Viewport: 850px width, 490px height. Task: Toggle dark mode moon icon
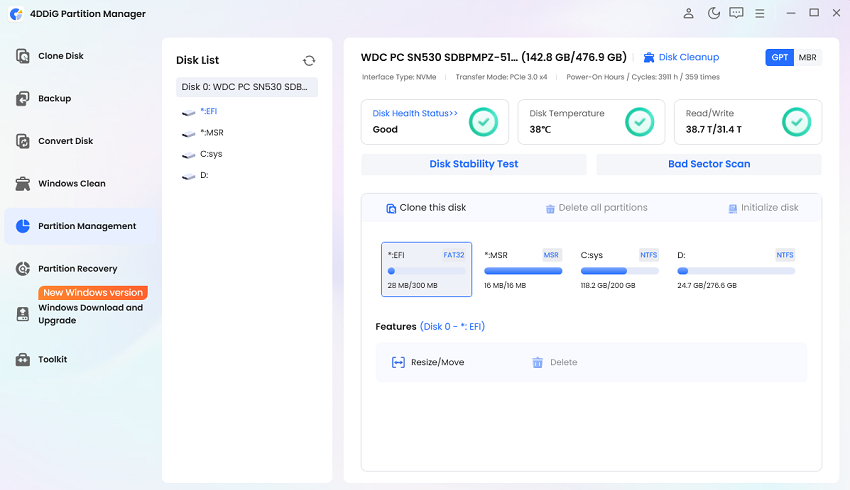coord(713,13)
